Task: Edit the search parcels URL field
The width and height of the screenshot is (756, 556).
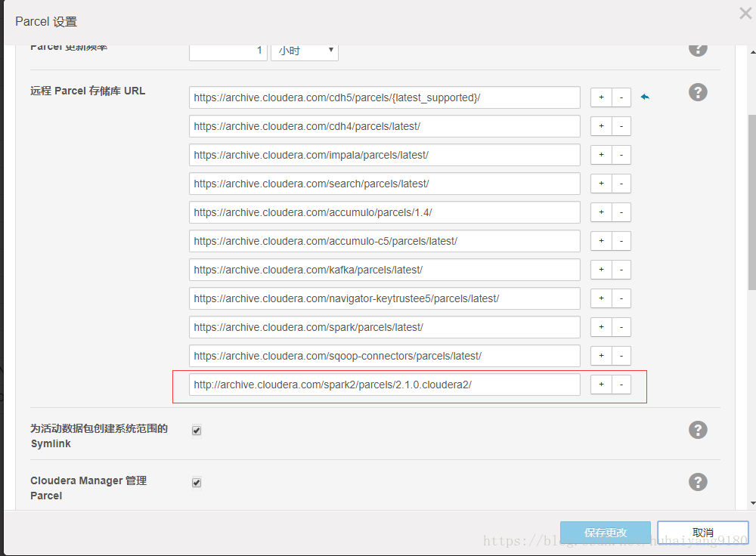Action: 384,184
